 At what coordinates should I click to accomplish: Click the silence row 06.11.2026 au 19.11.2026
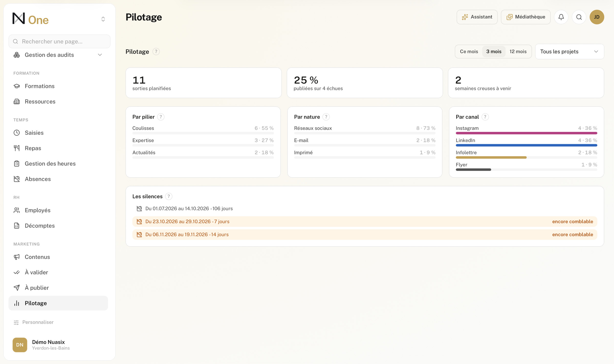(365, 235)
